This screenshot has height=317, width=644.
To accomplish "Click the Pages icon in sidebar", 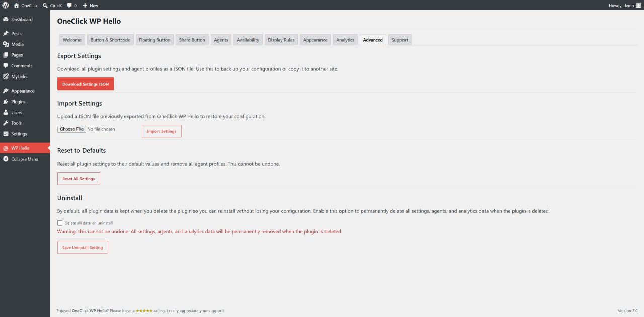I will pyautogui.click(x=6, y=55).
